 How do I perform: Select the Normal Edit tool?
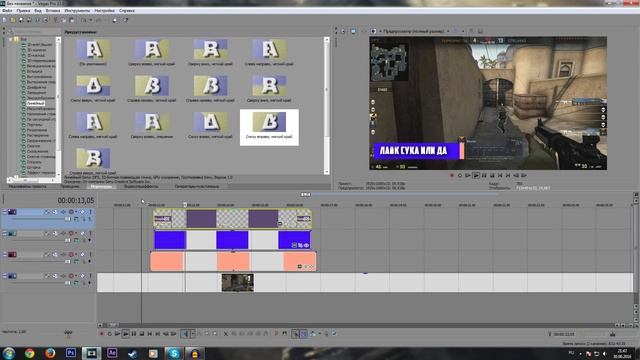click(x=185, y=334)
